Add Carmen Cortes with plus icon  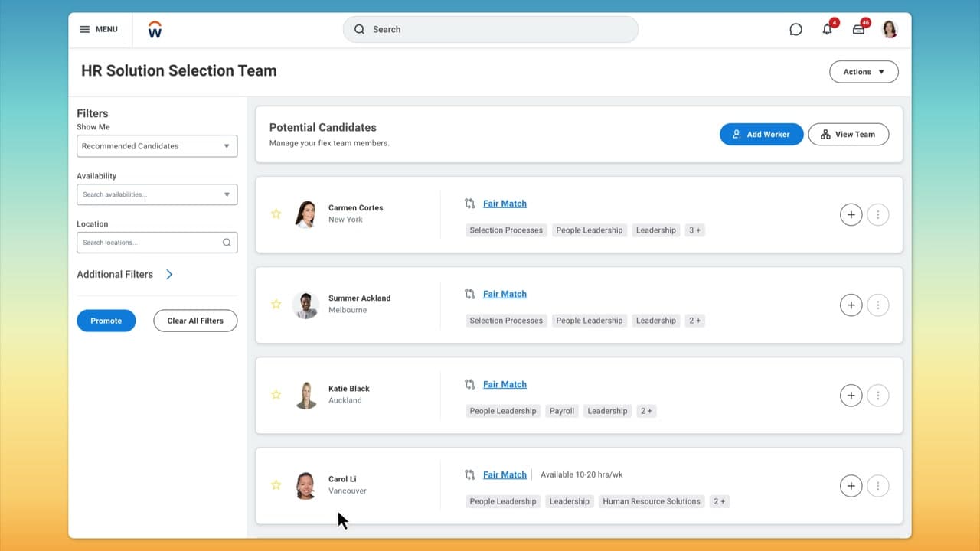[x=851, y=214]
